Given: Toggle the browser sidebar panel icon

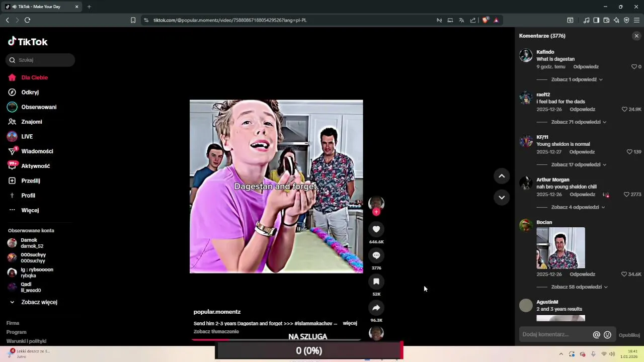Looking at the screenshot, I should click(x=596, y=20).
